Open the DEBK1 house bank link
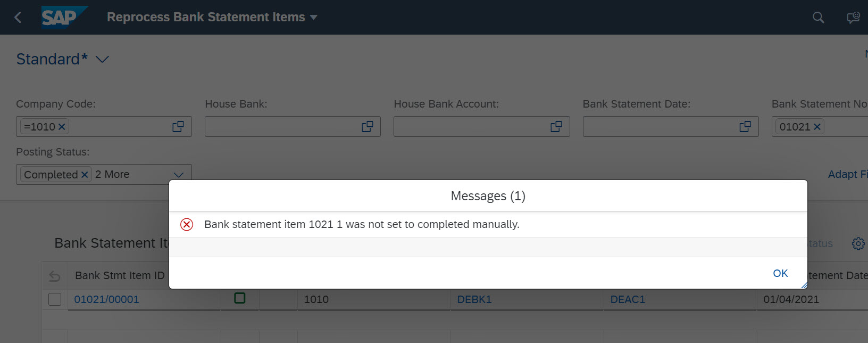Image resolution: width=868 pixels, height=343 pixels. click(474, 299)
